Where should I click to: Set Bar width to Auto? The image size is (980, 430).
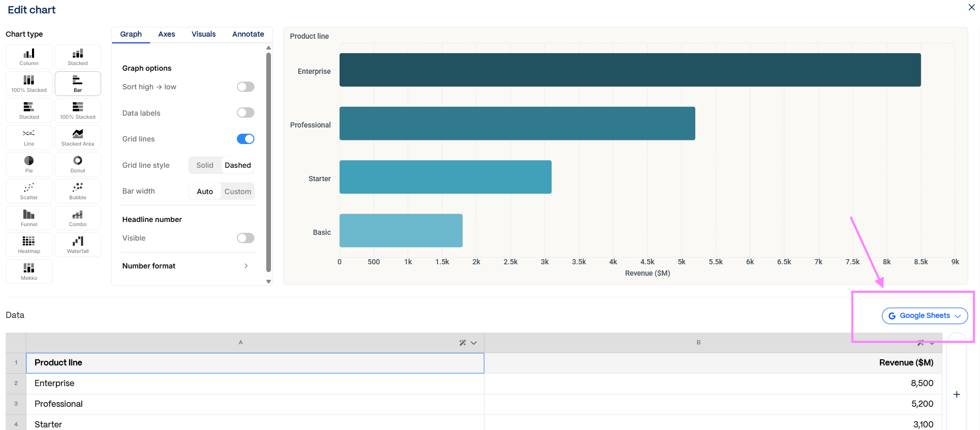pos(205,192)
